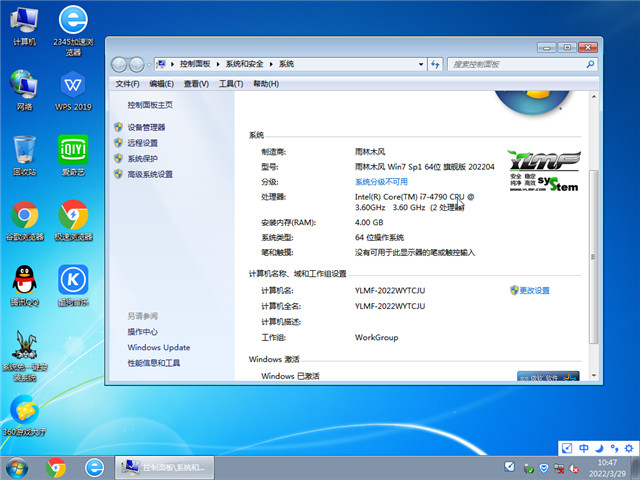Click the 控制面板 breadcrumb segment

[x=195, y=64]
